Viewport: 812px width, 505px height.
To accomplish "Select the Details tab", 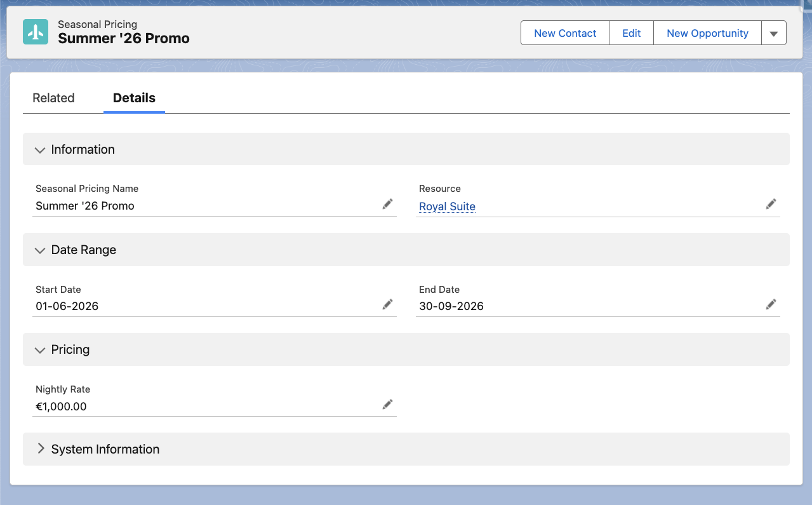I will tap(134, 98).
